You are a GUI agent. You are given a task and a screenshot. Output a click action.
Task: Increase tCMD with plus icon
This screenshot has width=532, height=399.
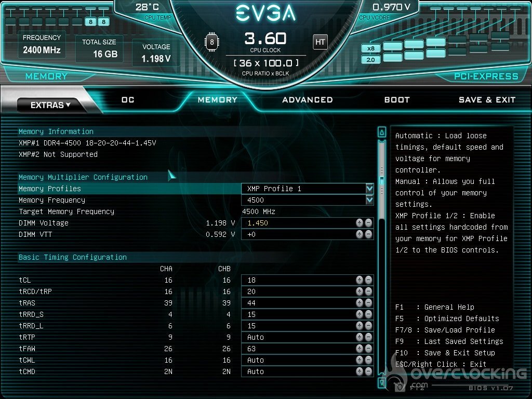[x=360, y=371]
